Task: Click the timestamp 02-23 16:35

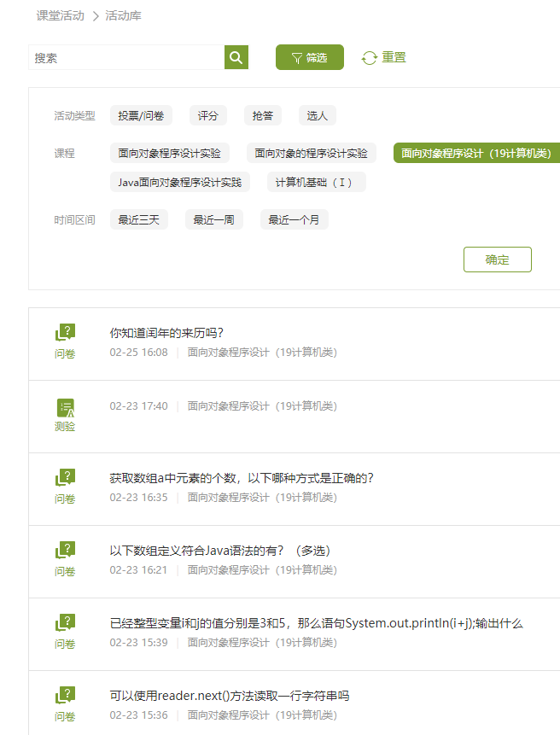Action: (x=138, y=498)
